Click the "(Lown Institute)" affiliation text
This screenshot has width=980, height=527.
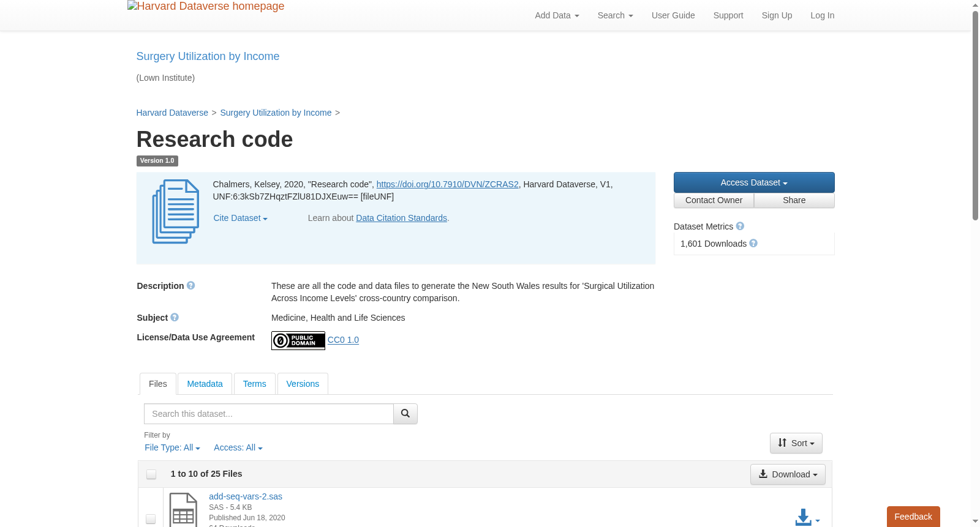165,78
